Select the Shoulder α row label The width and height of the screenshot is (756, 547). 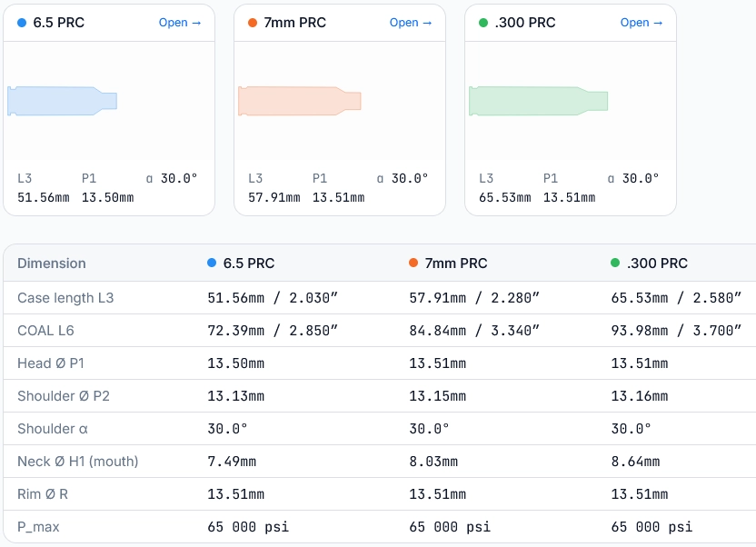tap(53, 429)
